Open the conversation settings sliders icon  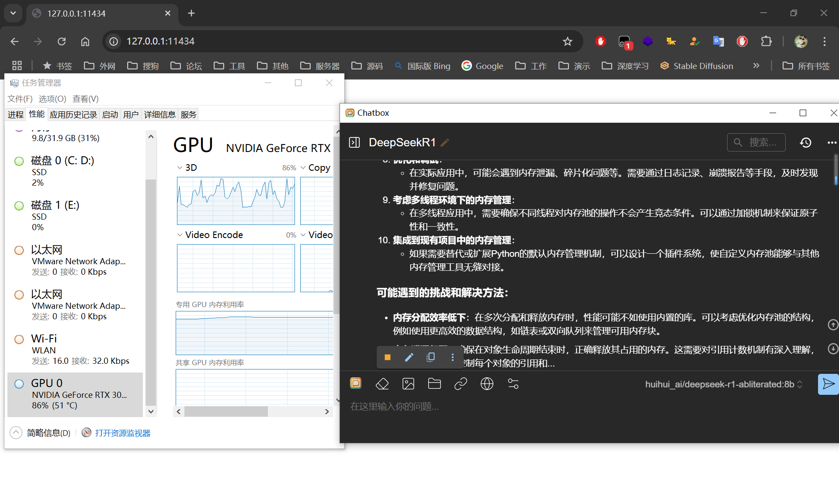[x=513, y=384]
